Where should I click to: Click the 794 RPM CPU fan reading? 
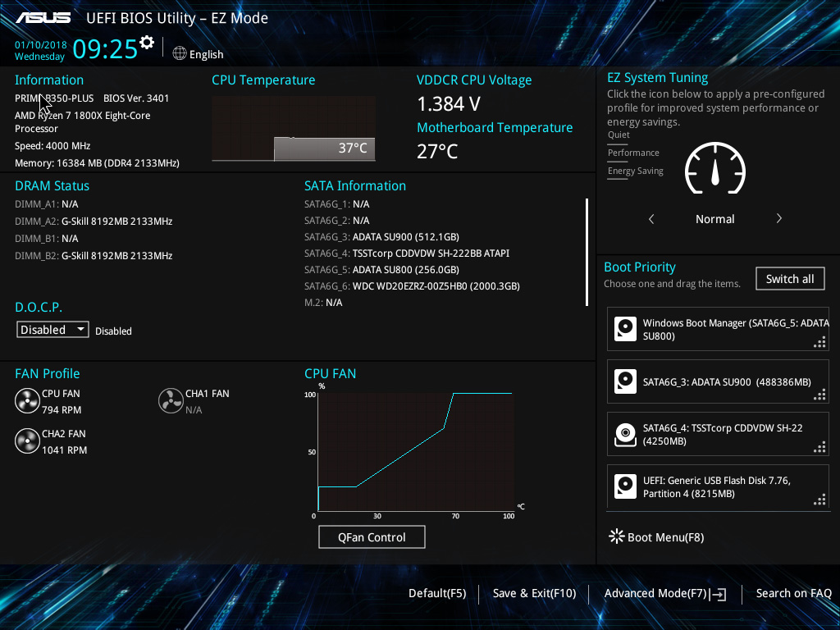[x=62, y=410]
